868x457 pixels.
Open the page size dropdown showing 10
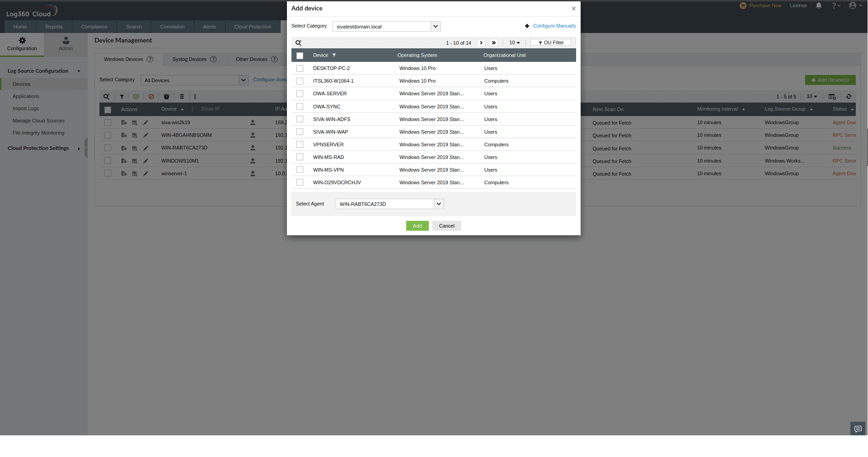tap(514, 42)
